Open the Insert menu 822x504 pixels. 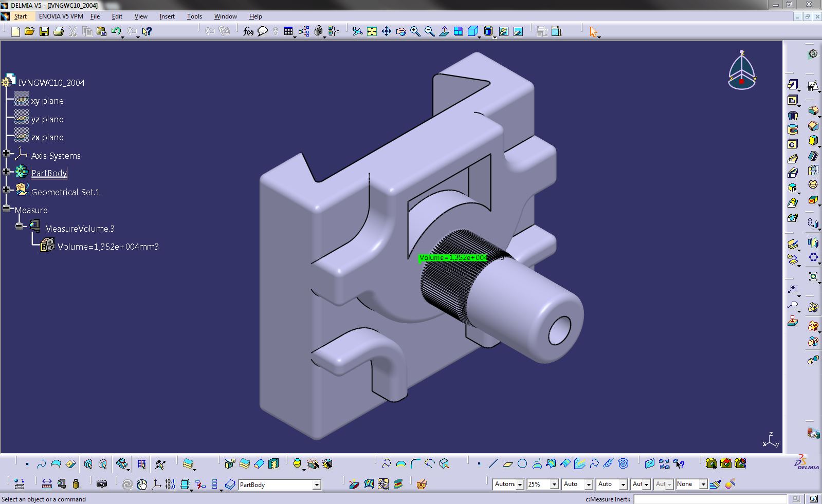pos(167,16)
